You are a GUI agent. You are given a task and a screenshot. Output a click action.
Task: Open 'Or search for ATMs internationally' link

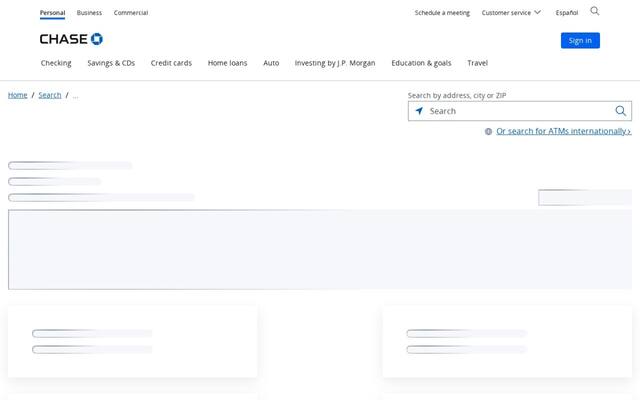[564, 131]
